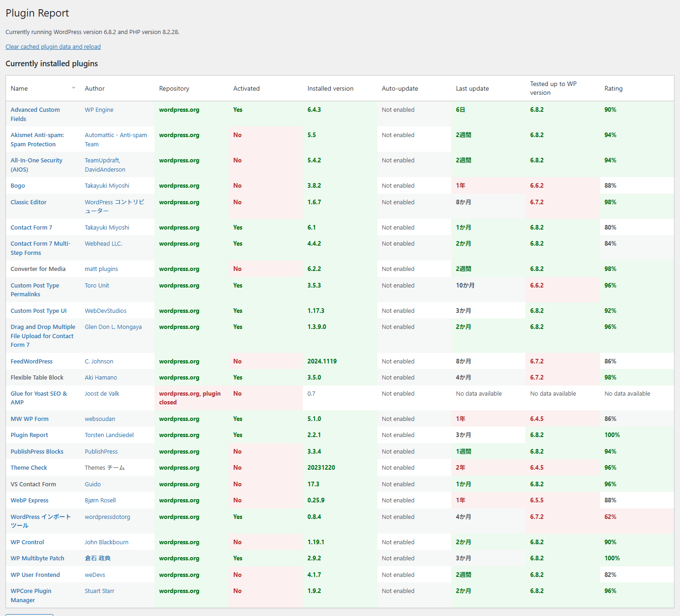Click 'Clear cached plugin data and reload' link
680x616 pixels.
(53, 46)
